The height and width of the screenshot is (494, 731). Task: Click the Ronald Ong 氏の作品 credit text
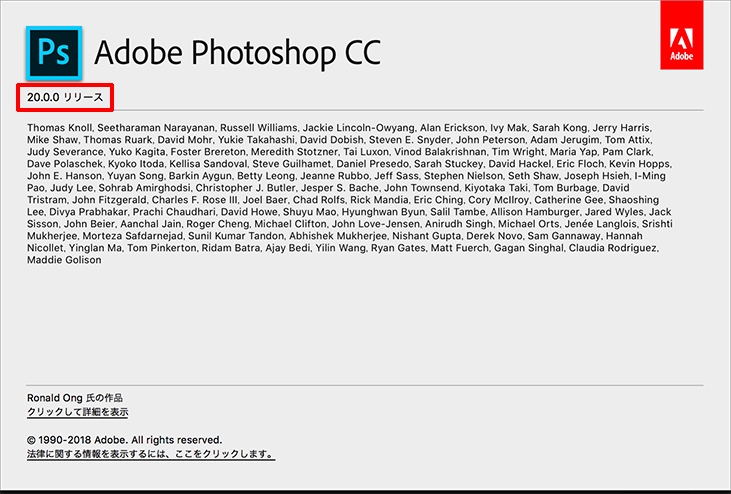click(x=75, y=398)
